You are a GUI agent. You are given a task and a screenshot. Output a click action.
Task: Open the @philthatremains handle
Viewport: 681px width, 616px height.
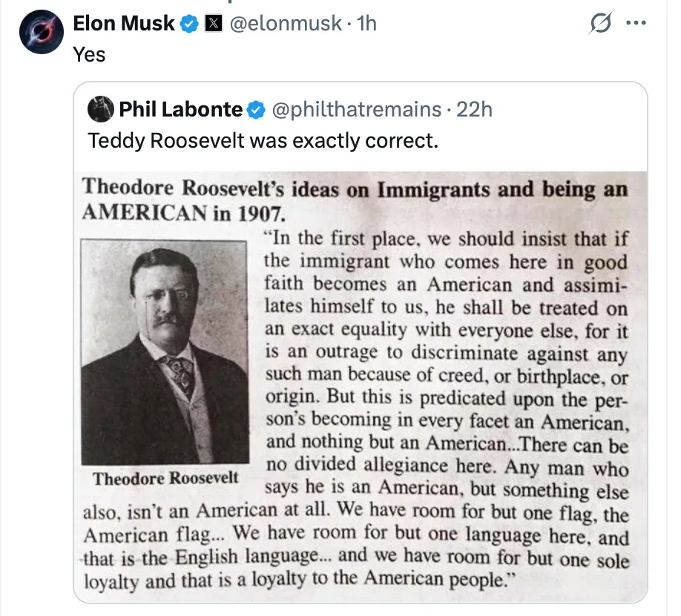[x=357, y=110]
